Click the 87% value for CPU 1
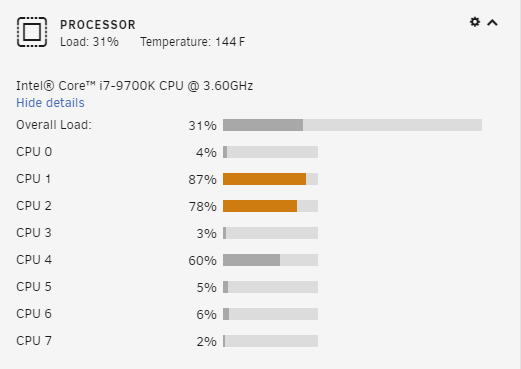 point(203,180)
